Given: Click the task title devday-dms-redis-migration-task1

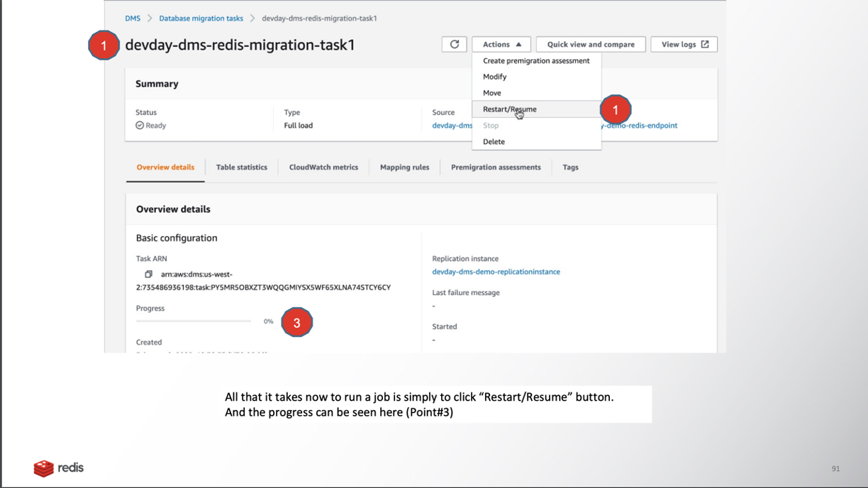Looking at the screenshot, I should (x=240, y=45).
